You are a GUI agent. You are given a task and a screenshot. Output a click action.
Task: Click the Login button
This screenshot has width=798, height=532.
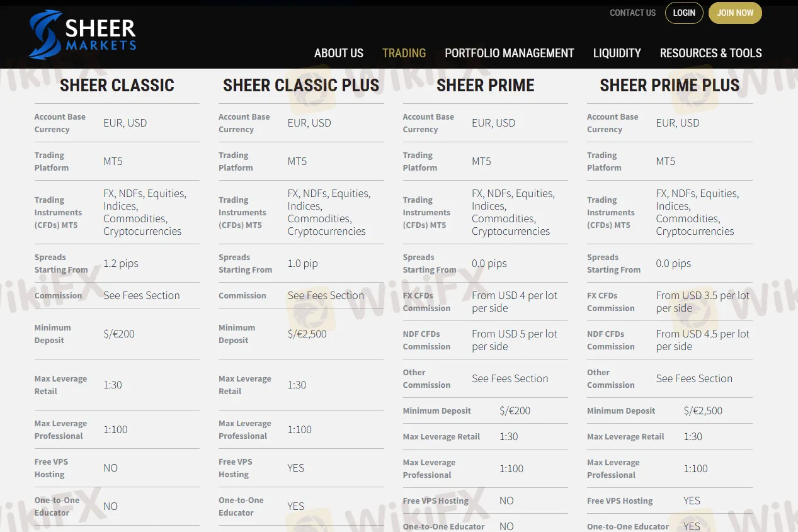pyautogui.click(x=684, y=13)
